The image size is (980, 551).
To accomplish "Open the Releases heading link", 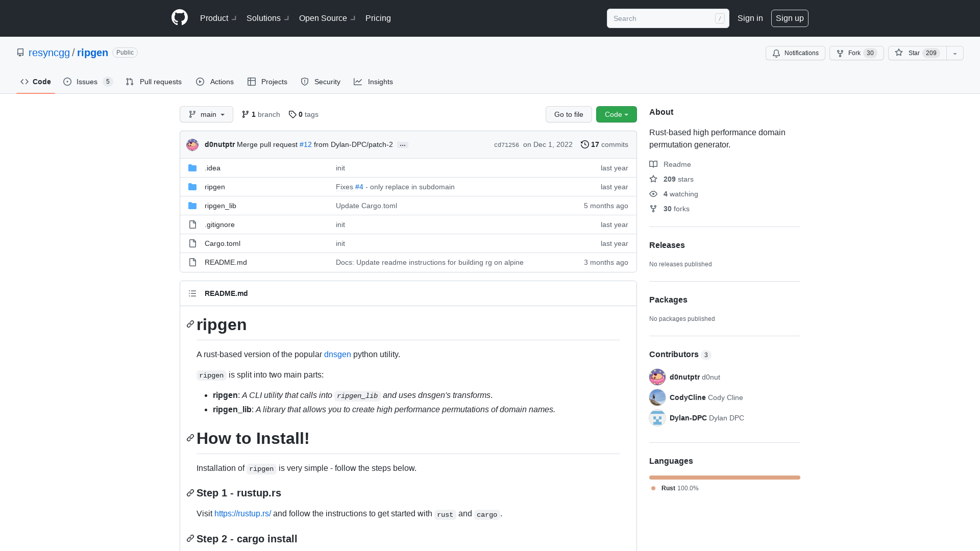I will pyautogui.click(x=667, y=245).
